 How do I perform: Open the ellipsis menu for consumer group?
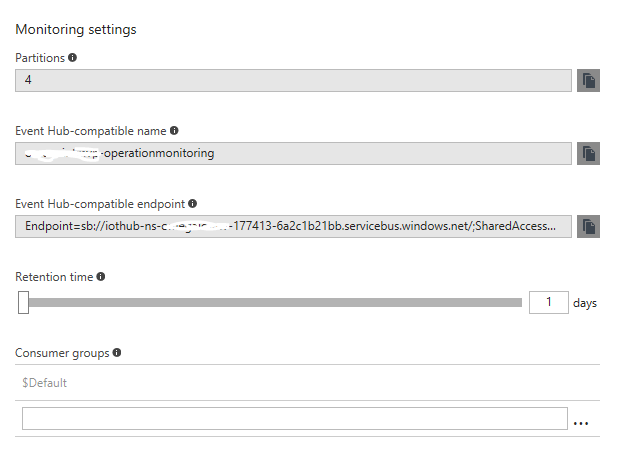tap(581, 423)
